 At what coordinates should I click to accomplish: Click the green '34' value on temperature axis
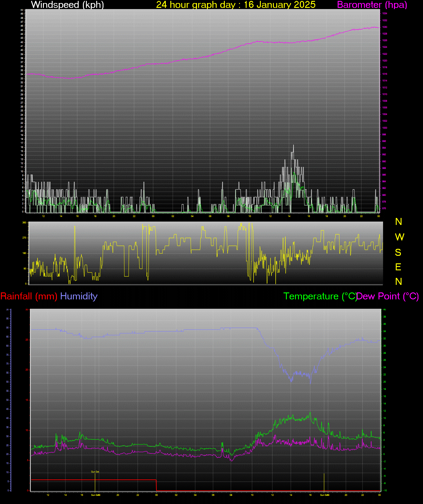click(x=385, y=331)
